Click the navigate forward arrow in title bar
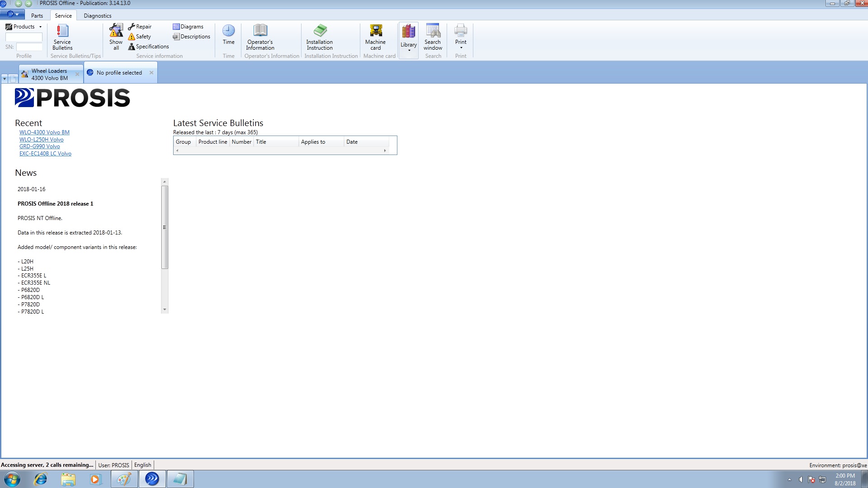The height and width of the screenshot is (488, 868). tap(28, 4)
